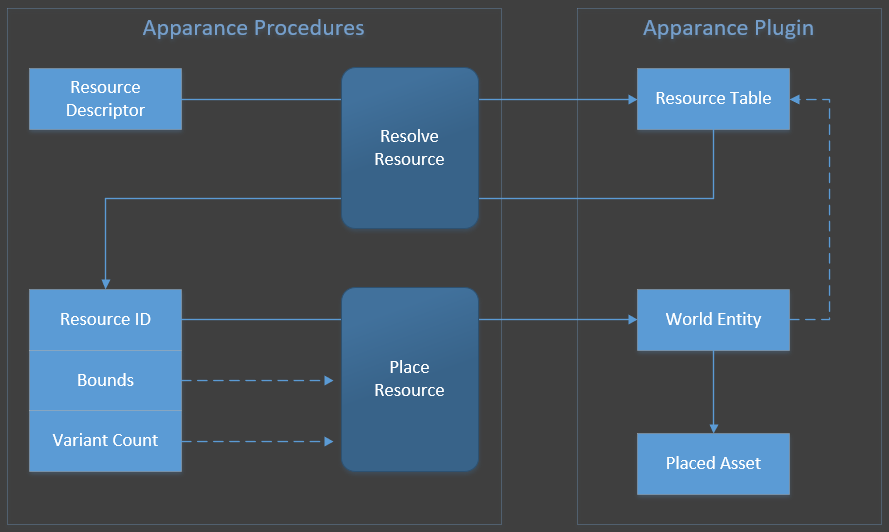Select the Variant Count box

tap(105, 441)
